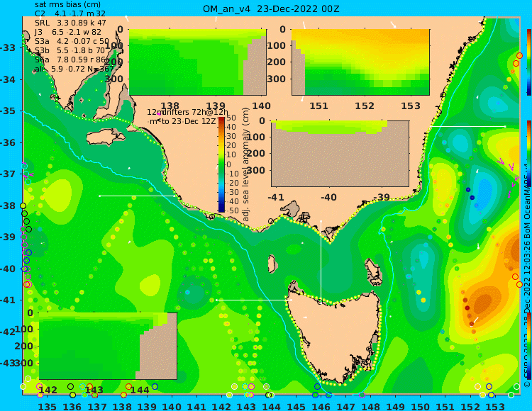Click the Tasmania landmass on the map
This screenshot has width=532, height=411.
coord(334,339)
